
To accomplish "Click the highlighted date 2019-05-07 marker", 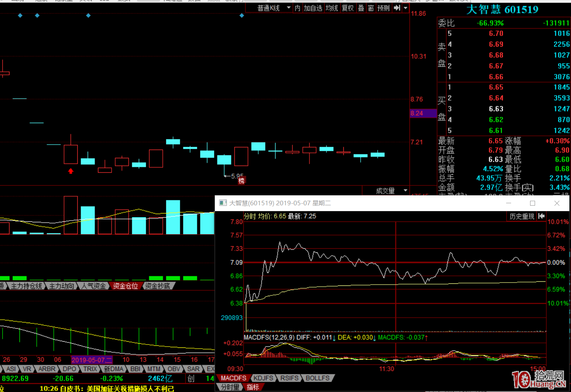I will (x=91, y=360).
